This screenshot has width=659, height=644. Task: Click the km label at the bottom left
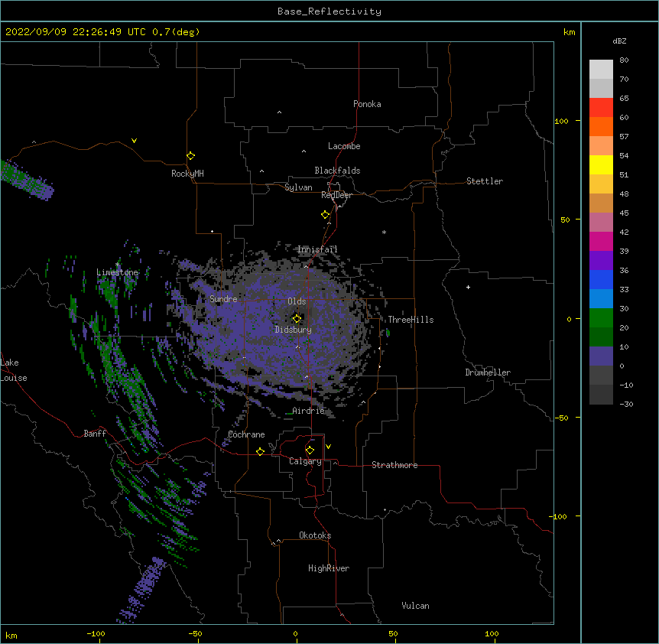11,636
